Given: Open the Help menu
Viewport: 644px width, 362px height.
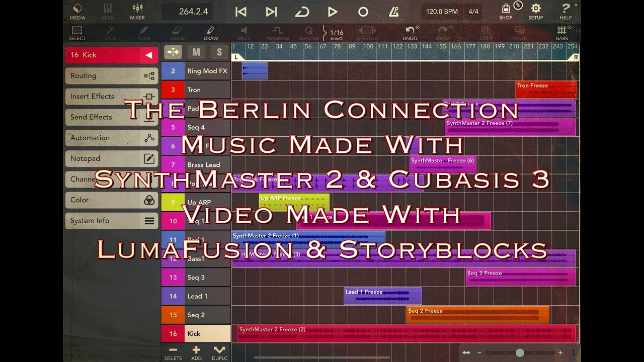Looking at the screenshot, I should coord(566,12).
